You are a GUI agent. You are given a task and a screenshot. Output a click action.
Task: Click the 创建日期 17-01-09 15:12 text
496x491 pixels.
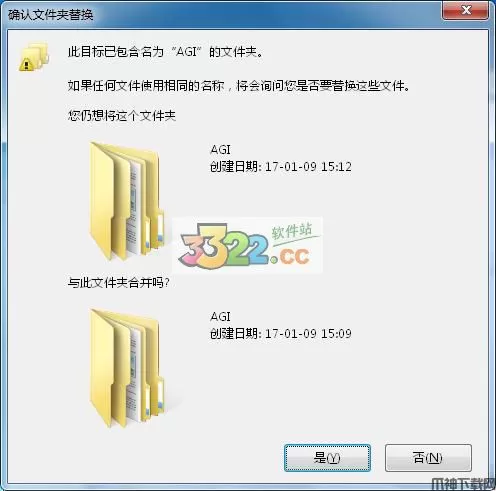coord(281,166)
